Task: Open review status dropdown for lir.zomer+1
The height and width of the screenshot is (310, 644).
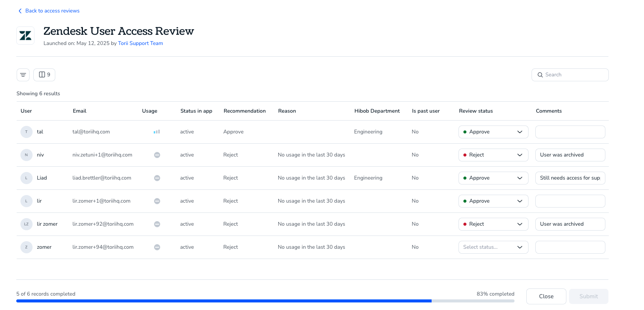Action: point(493,201)
